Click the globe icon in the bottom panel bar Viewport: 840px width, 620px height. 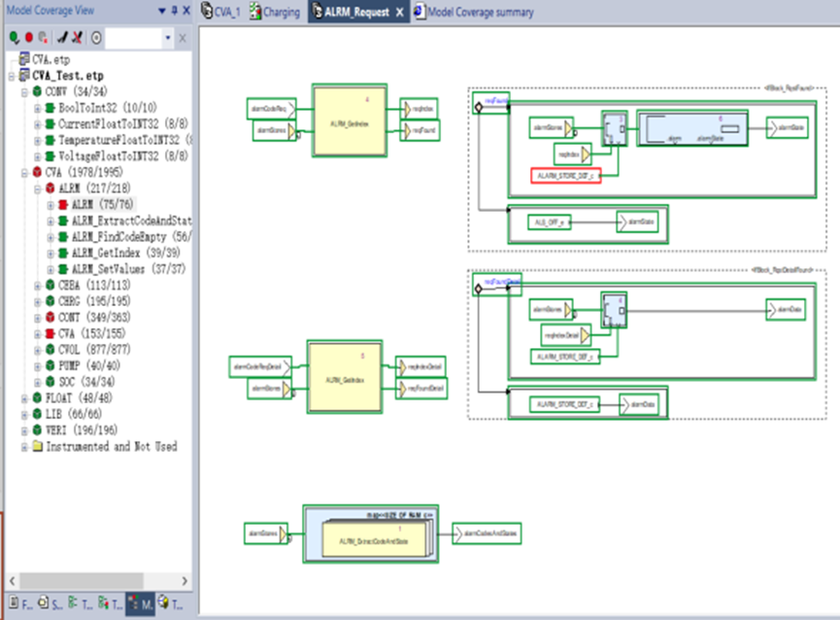coord(163,604)
